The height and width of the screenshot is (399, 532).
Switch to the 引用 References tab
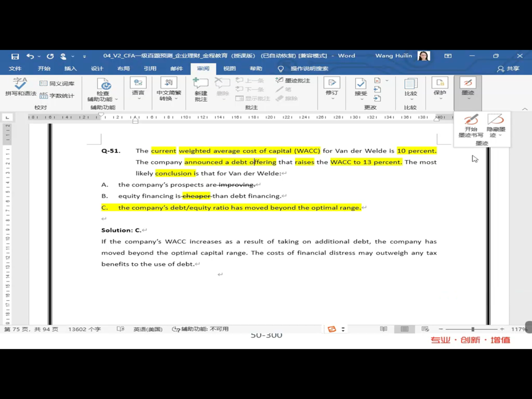coord(150,69)
